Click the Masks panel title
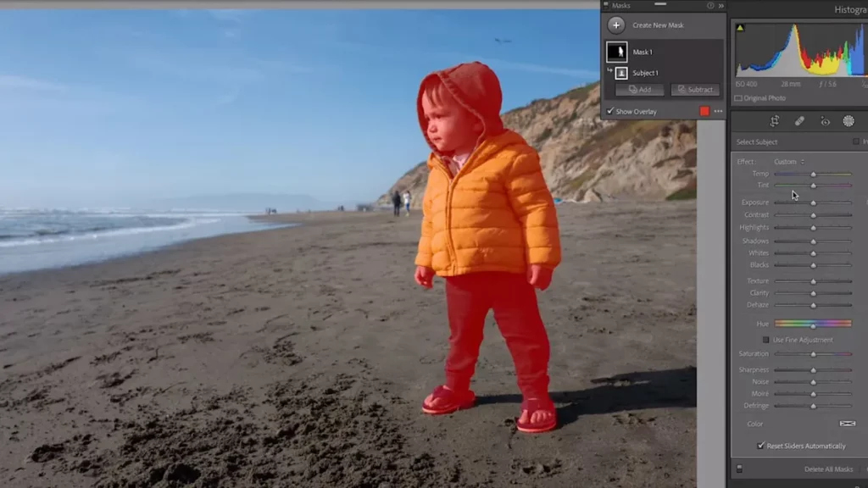The image size is (868, 488). pos(620,6)
